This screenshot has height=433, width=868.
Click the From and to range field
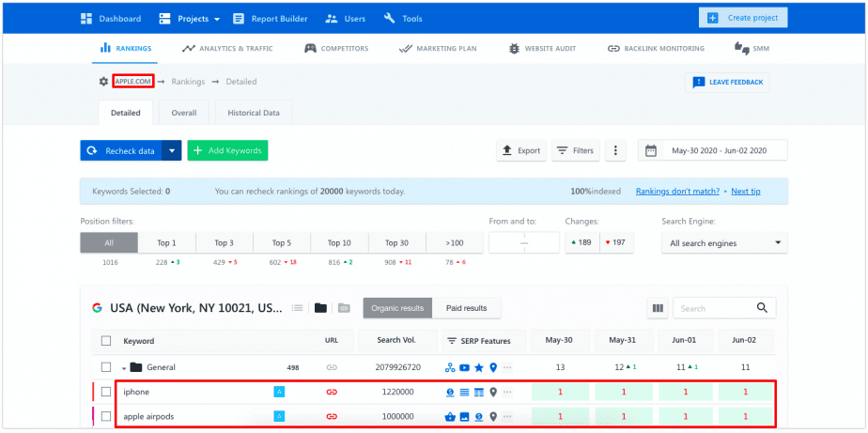pyautogui.click(x=524, y=243)
